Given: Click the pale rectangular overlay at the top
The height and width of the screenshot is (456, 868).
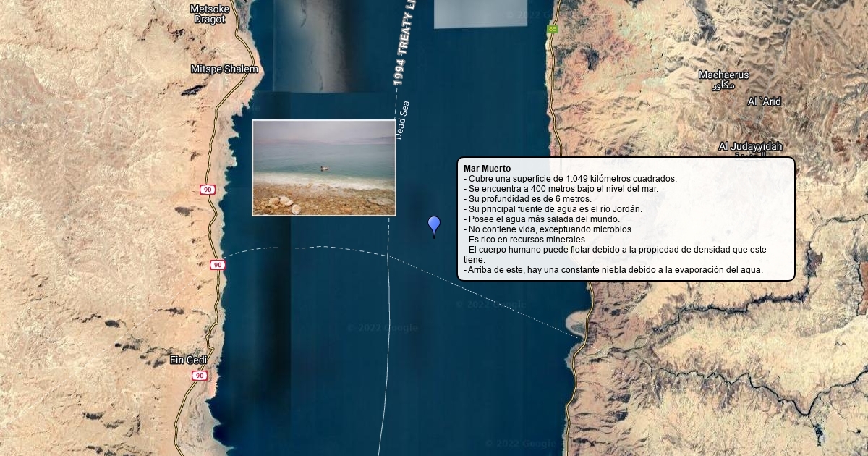Looking at the screenshot, I should [x=480, y=14].
